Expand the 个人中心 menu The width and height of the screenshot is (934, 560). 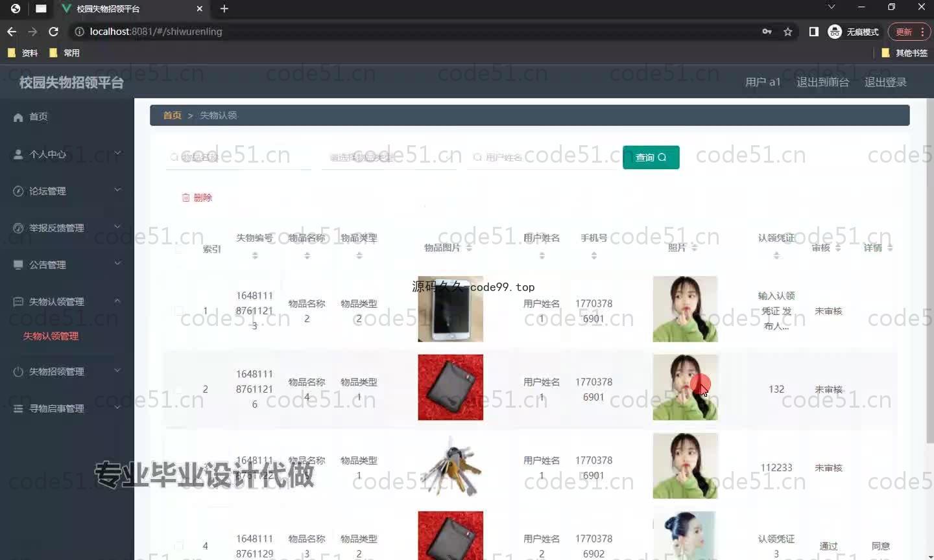[117, 154]
